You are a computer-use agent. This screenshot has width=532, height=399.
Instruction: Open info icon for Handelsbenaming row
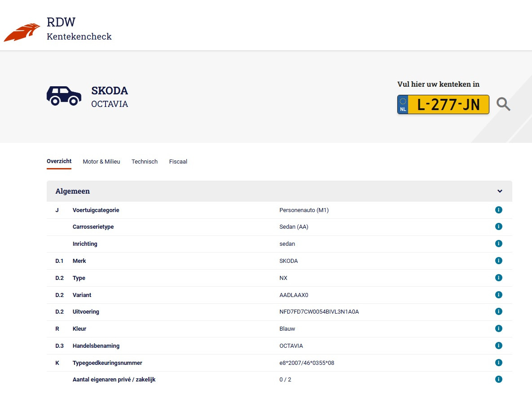click(x=498, y=346)
